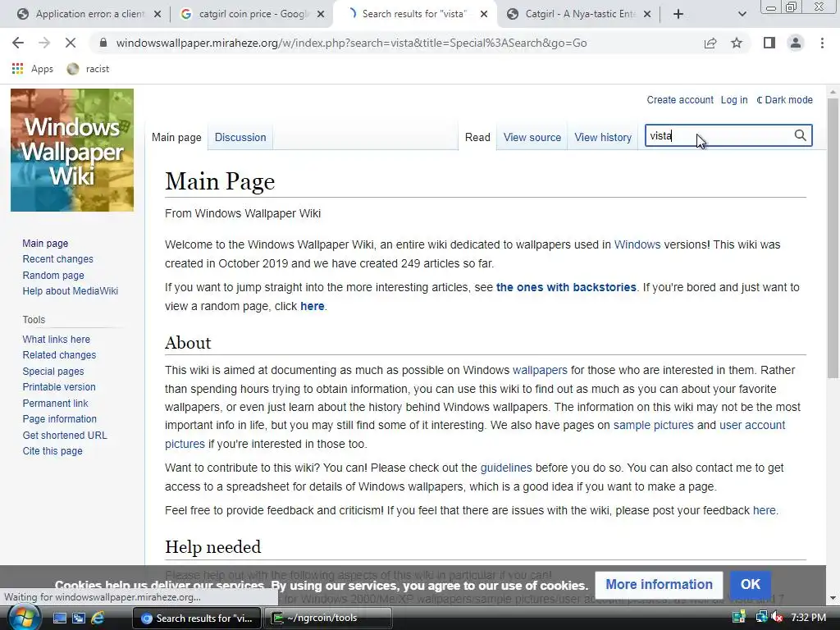Click the bold 'here' random page link
Viewport: 840px width, 630px height.
pyautogui.click(x=313, y=306)
